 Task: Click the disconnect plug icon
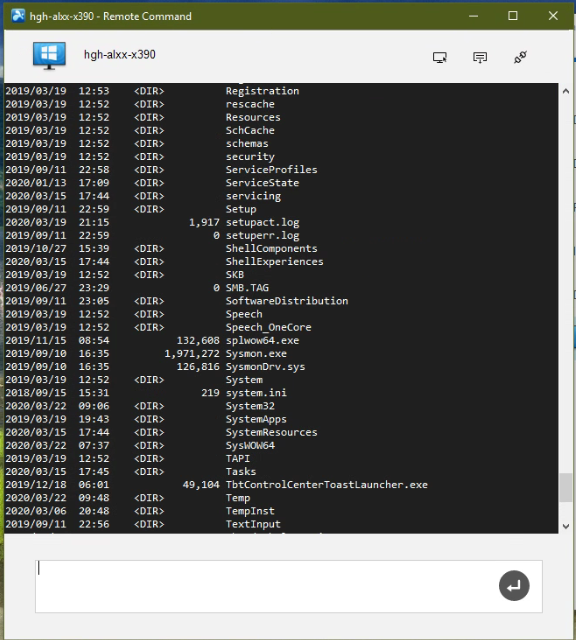pyautogui.click(x=520, y=57)
